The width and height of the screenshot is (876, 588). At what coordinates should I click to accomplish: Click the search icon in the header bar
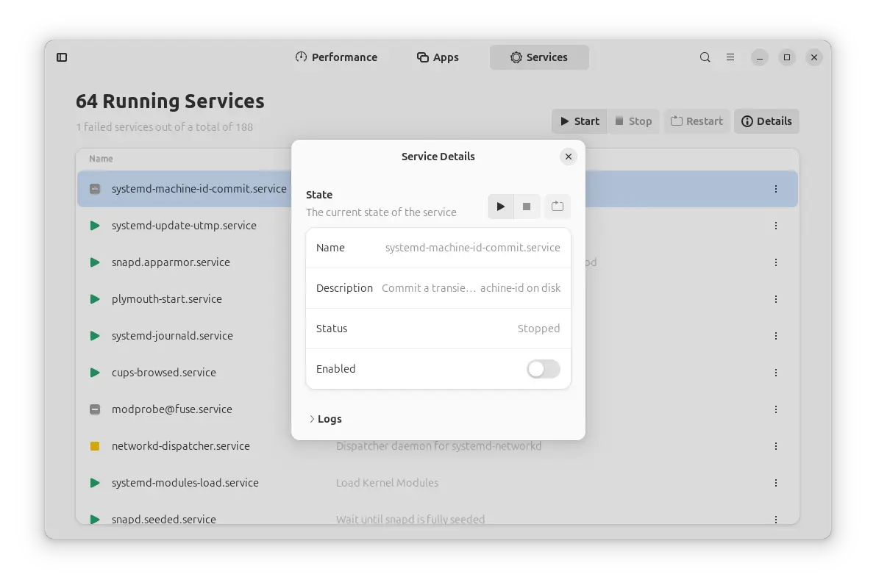click(x=705, y=57)
